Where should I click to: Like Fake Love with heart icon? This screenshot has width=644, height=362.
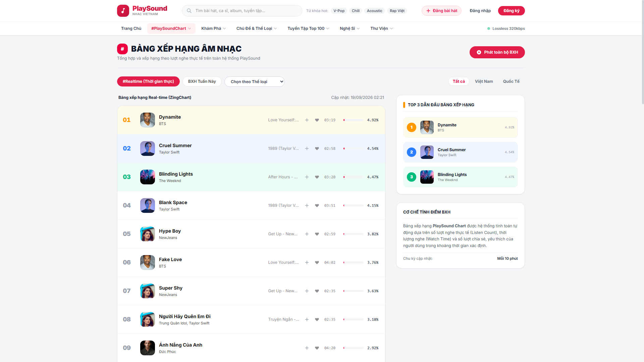click(x=317, y=262)
